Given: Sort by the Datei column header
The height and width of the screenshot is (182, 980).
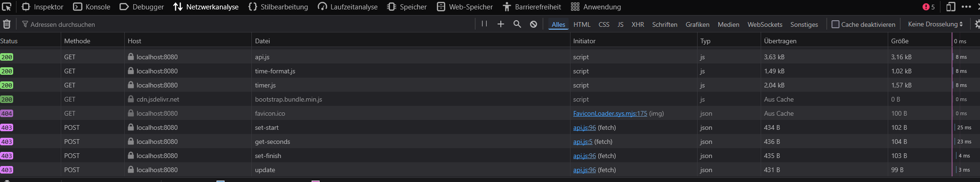Looking at the screenshot, I should 411,41.
